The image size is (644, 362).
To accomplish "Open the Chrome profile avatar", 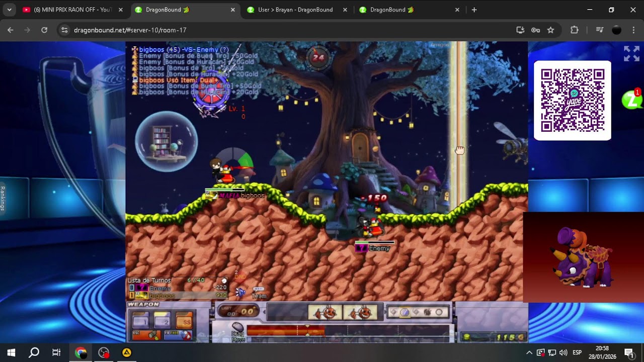I will coord(616,30).
